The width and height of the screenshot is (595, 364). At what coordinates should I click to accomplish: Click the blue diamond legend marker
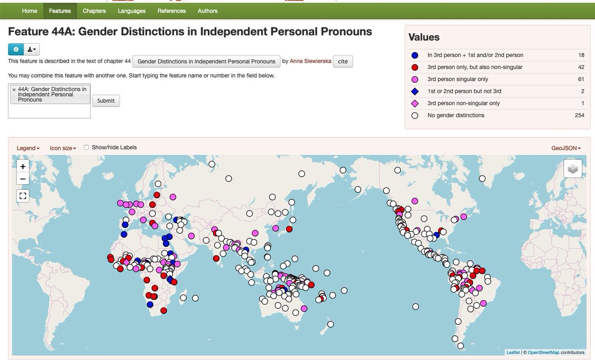click(x=416, y=91)
